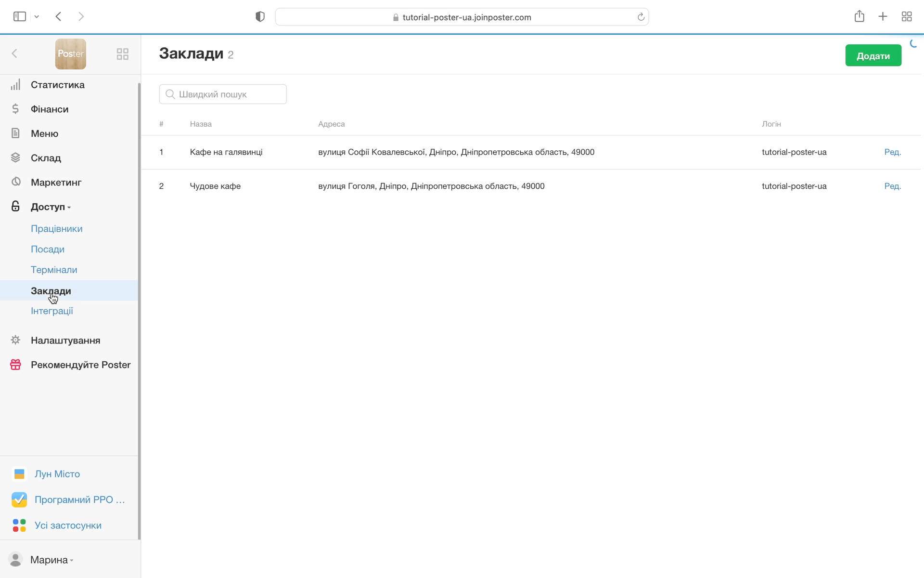Click the Safari share icon
924x578 pixels.
[859, 17]
